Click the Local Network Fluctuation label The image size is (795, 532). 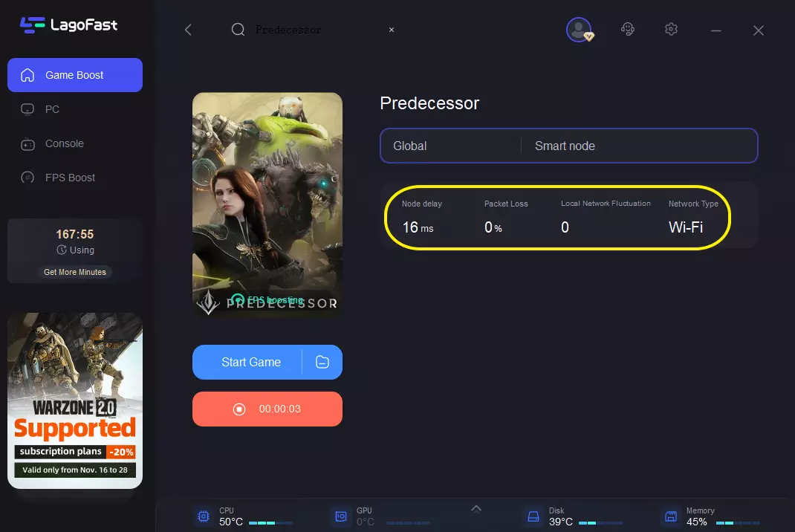[606, 204]
